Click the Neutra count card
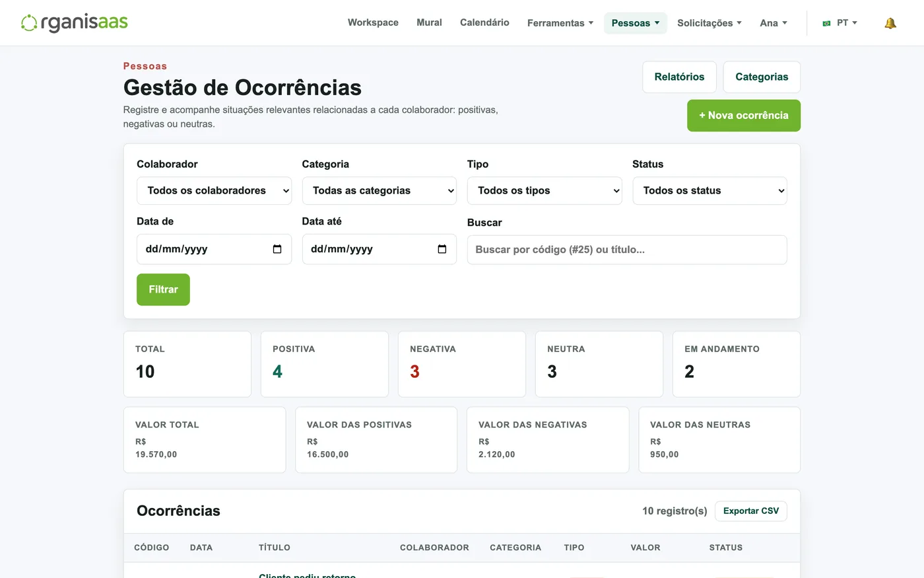The width and height of the screenshot is (924, 578). point(599,364)
